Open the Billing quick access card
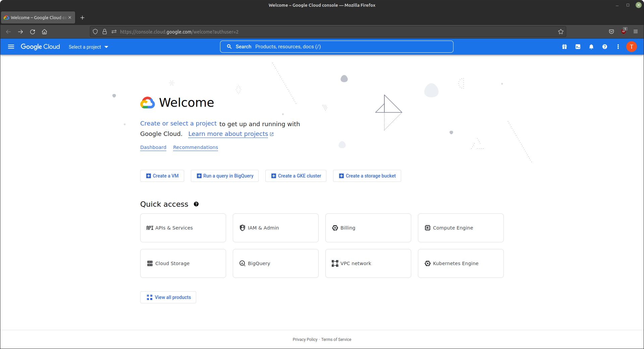 click(x=368, y=228)
